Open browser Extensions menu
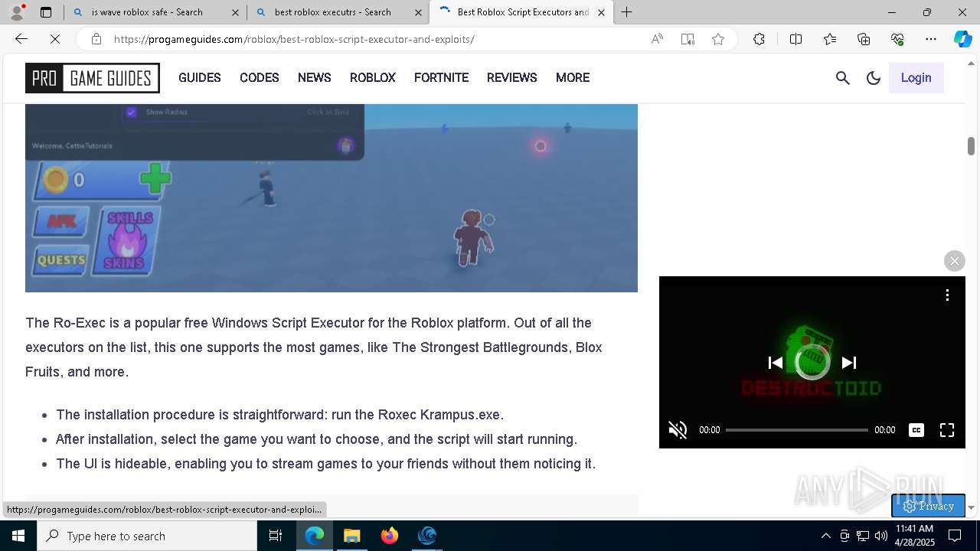The image size is (980, 551). pyautogui.click(x=759, y=39)
